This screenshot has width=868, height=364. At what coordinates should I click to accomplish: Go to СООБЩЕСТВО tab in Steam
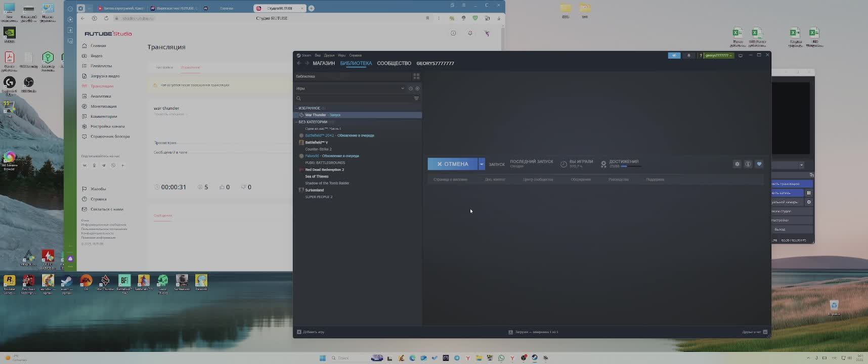(394, 63)
